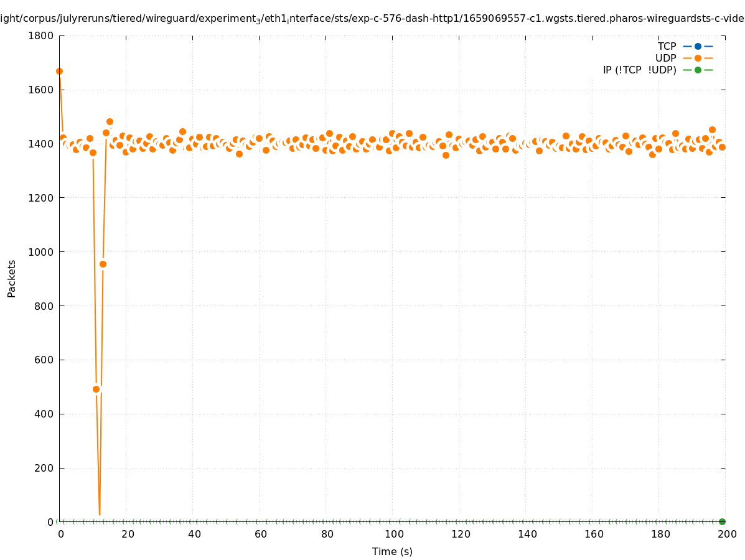
Task: Click the 200 x-axis tick label
Action: click(727, 534)
